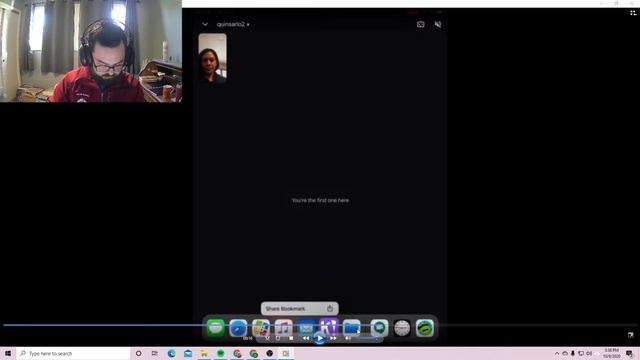640x360 pixels.
Task: Toggle the muted speaker icon
Action: [438, 24]
